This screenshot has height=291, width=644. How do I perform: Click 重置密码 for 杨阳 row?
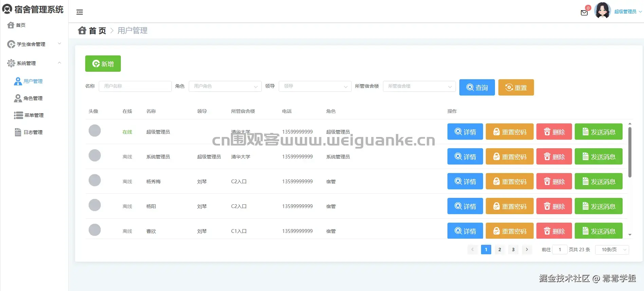tap(510, 206)
